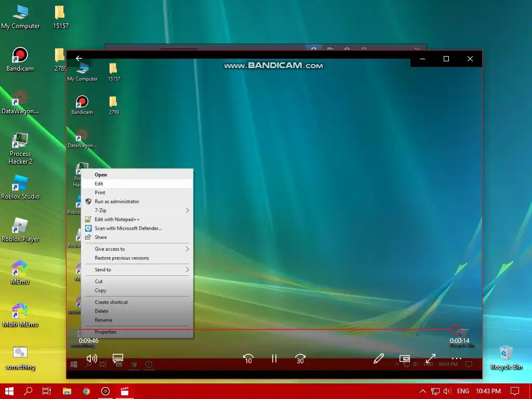Pause the playing video
This screenshot has height=399, width=532.
274,358
